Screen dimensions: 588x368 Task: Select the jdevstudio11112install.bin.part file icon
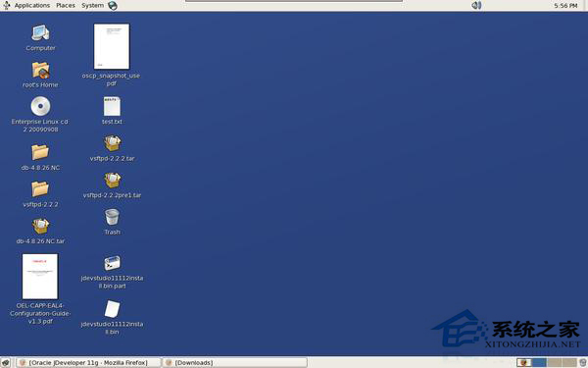[x=112, y=263]
